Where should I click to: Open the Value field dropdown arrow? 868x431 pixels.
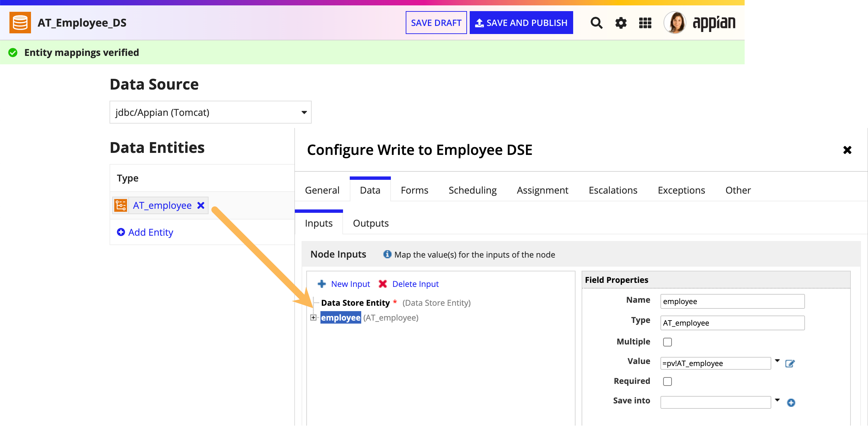coord(777,361)
